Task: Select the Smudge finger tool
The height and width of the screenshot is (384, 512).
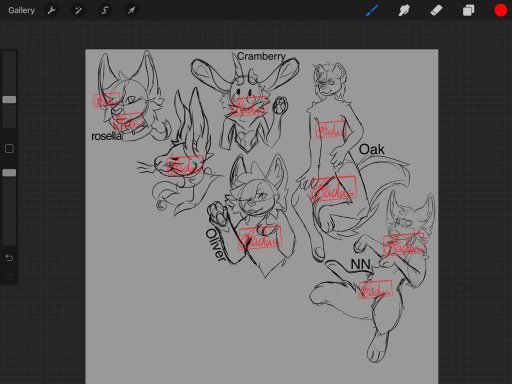Action: point(404,10)
